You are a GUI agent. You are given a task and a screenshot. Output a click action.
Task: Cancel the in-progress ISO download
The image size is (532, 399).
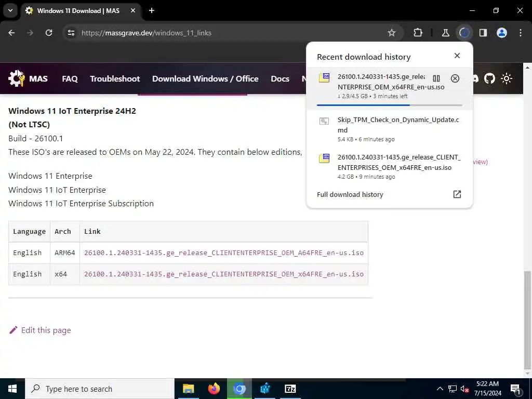[455, 78]
